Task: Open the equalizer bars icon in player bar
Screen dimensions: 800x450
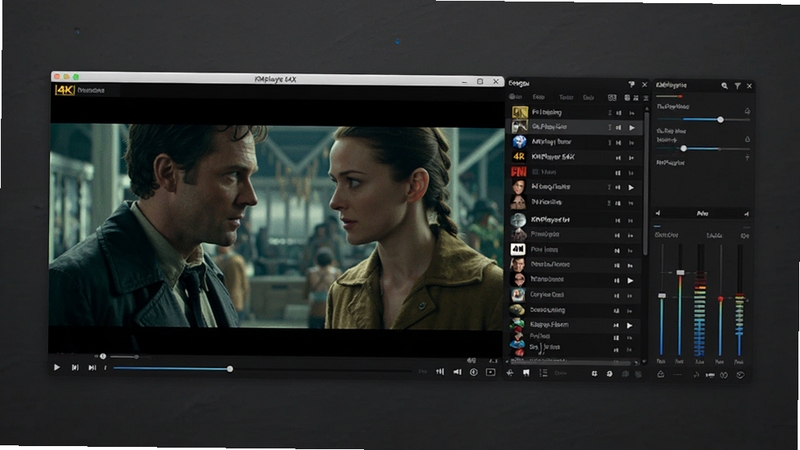Action: pyautogui.click(x=440, y=372)
